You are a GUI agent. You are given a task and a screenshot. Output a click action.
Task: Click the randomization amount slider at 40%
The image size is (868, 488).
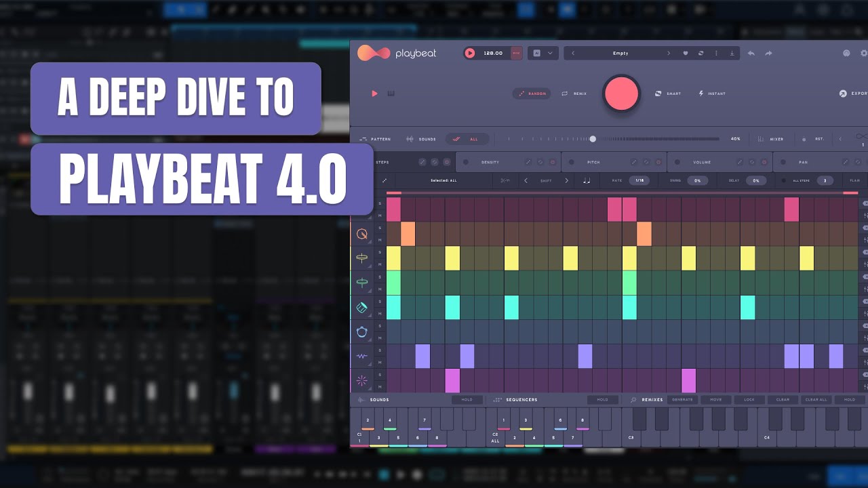(593, 139)
